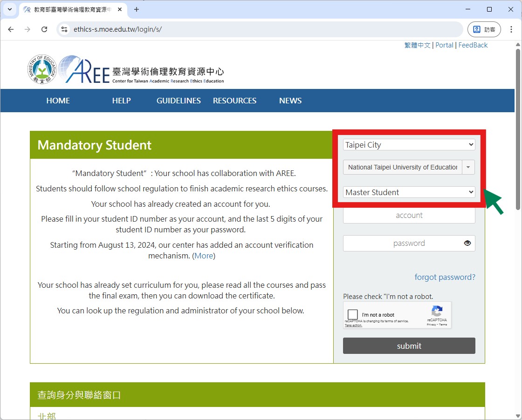The image size is (522, 420).
Task: Open the tab search chevron in the title bar
Action: point(10,9)
